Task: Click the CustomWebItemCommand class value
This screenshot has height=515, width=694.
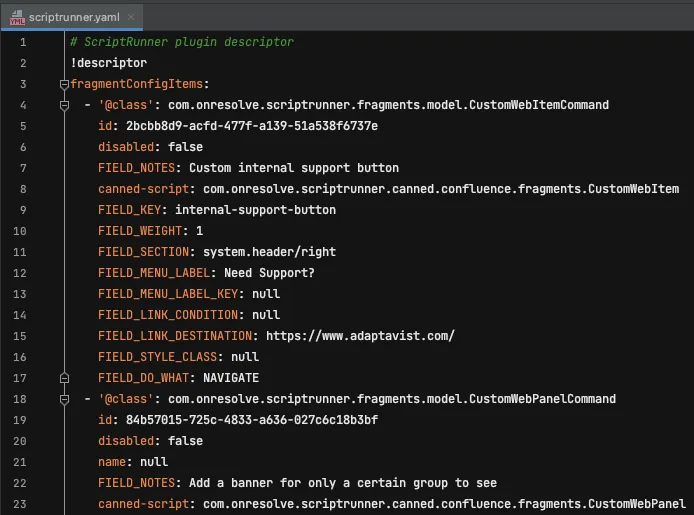Action: point(388,105)
